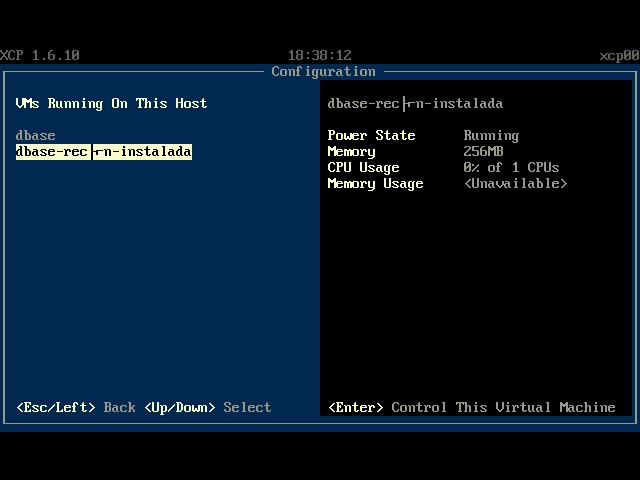The height and width of the screenshot is (480, 640).
Task: Click the 0% of 1 CPUs value
Action: point(511,167)
